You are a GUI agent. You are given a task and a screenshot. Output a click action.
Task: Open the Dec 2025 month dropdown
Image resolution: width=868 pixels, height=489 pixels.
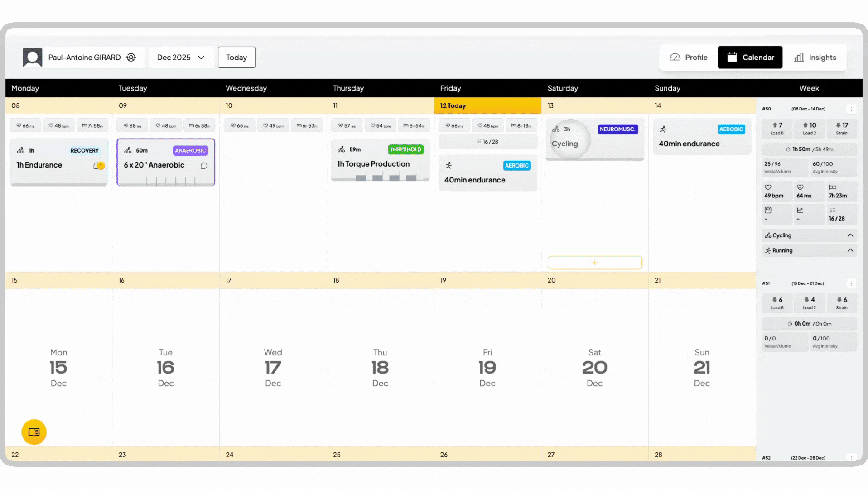[181, 58]
